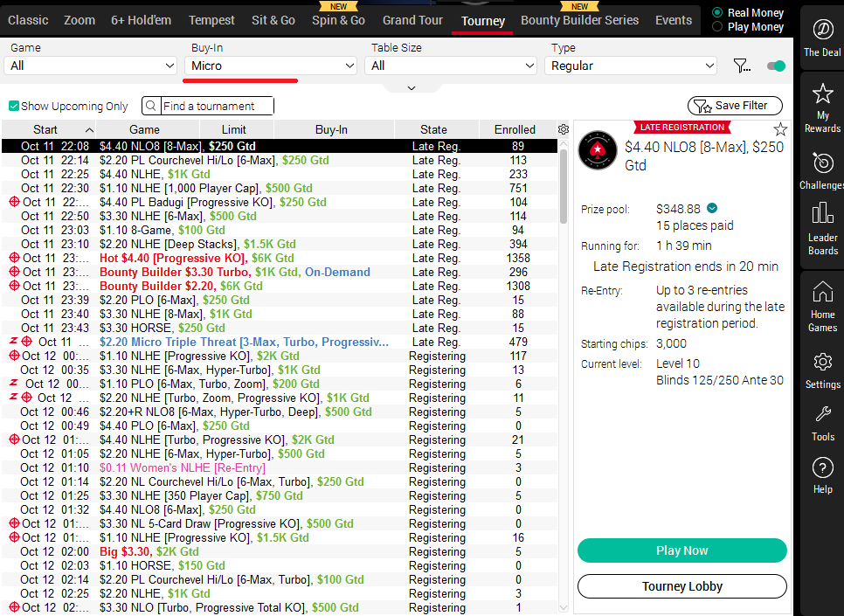The width and height of the screenshot is (844, 616).
Task: Uncheck Show Upcoming Only
Action: (14, 106)
